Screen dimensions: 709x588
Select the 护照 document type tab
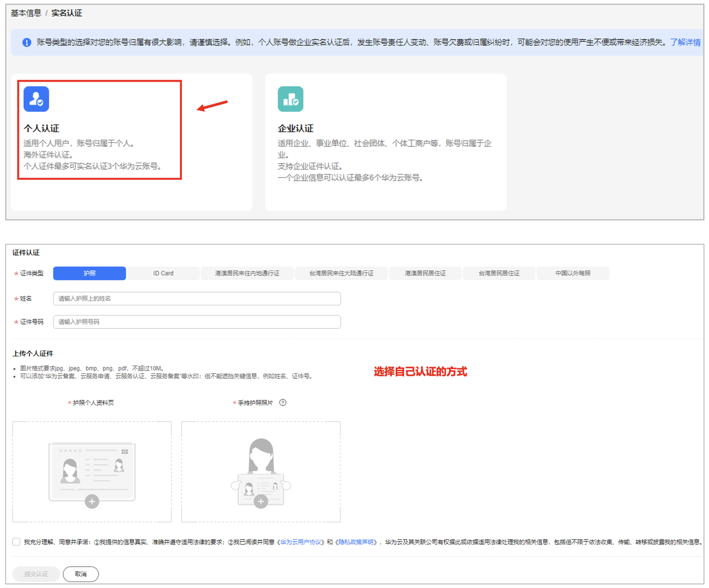pyautogui.click(x=89, y=273)
